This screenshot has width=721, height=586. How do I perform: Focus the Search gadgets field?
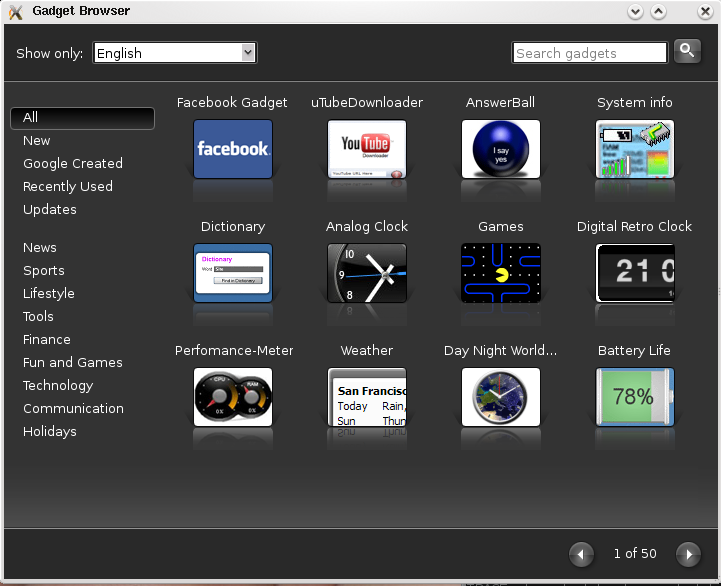(589, 53)
